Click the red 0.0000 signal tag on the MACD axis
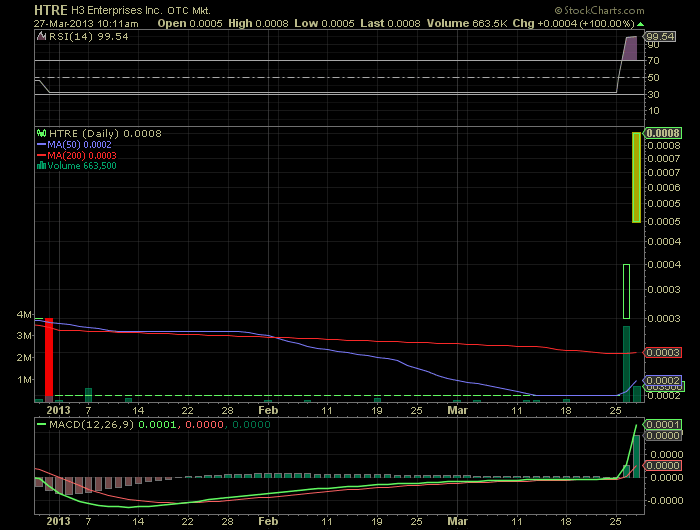The image size is (700, 530). [x=663, y=466]
